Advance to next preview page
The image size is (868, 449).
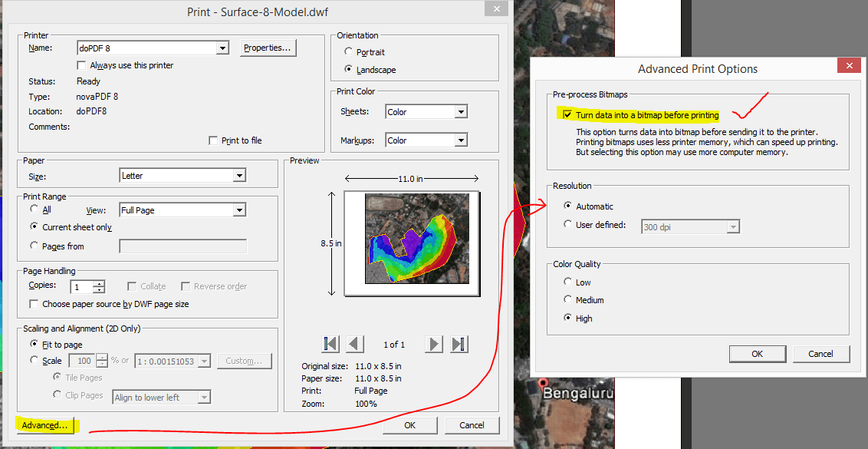click(433, 344)
